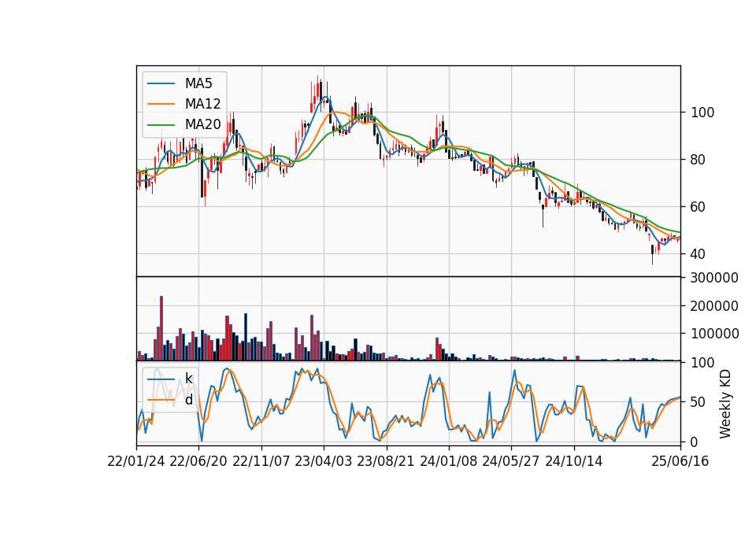Click the tallest volume bar above 200000
This screenshot has height=543, width=756.
(x=161, y=328)
